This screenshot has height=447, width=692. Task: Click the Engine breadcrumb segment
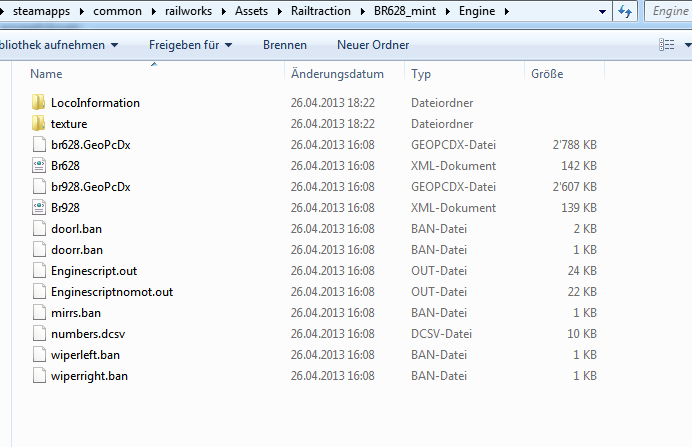point(477,11)
